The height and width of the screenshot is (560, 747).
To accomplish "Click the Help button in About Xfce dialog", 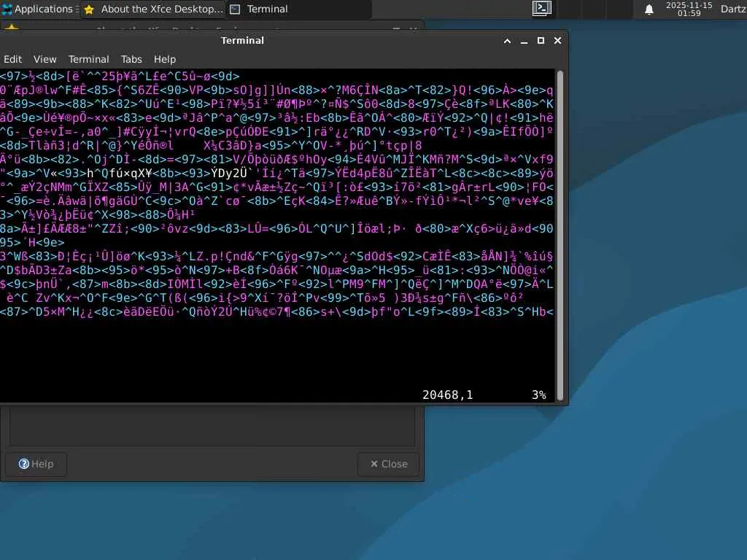I will point(36,464).
